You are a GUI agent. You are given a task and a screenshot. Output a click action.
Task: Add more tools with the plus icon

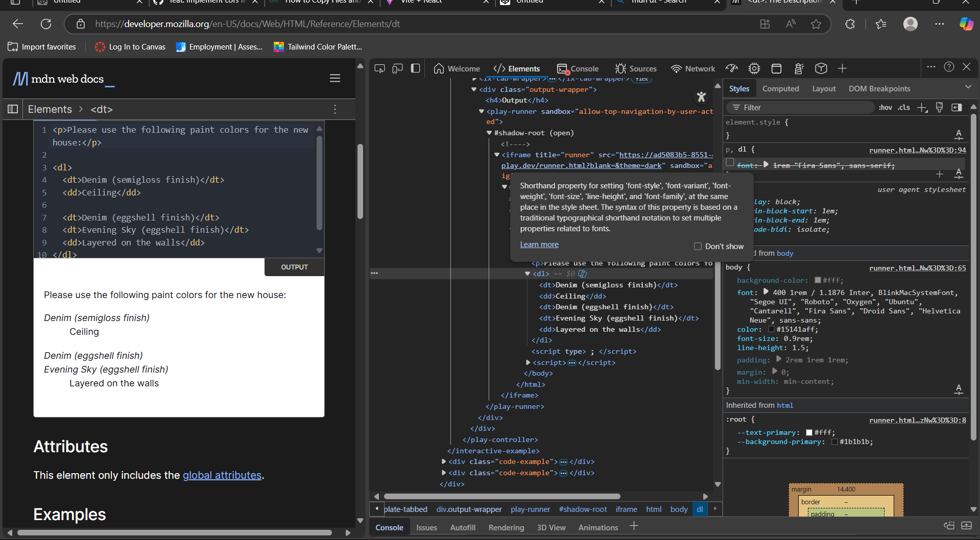click(843, 68)
